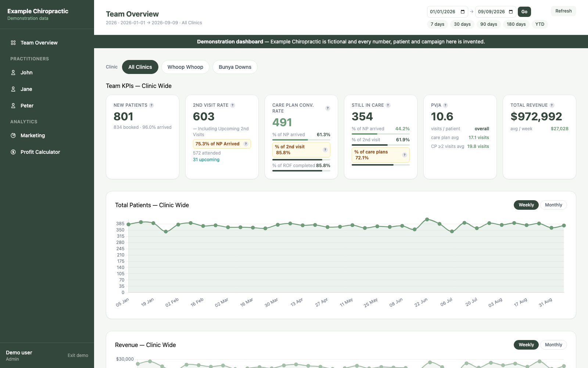
Task: Apply the date range with Go
Action: [524, 12]
